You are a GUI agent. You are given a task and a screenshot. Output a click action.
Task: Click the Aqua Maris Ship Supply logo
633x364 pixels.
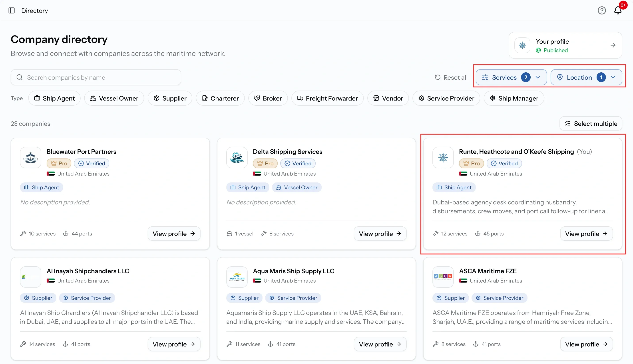click(x=237, y=277)
